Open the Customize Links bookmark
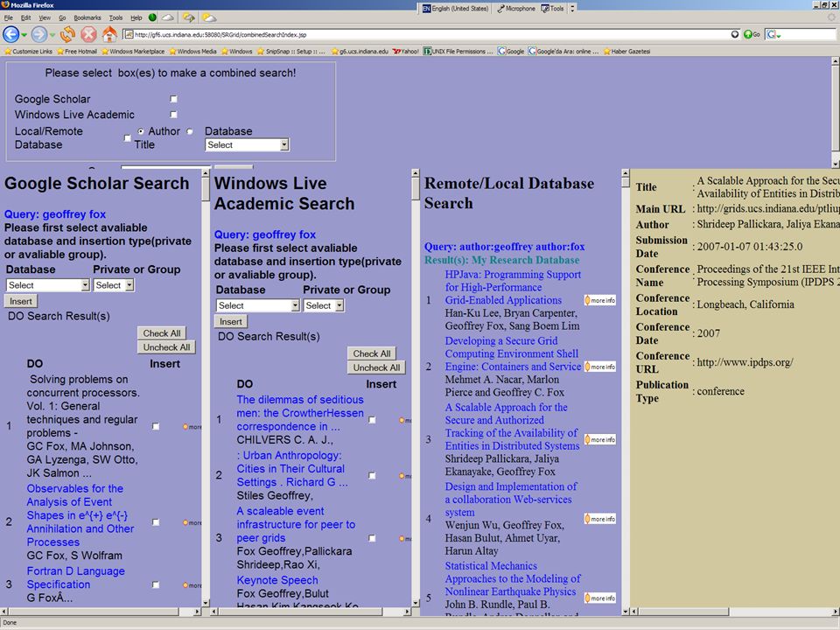 coord(28,52)
